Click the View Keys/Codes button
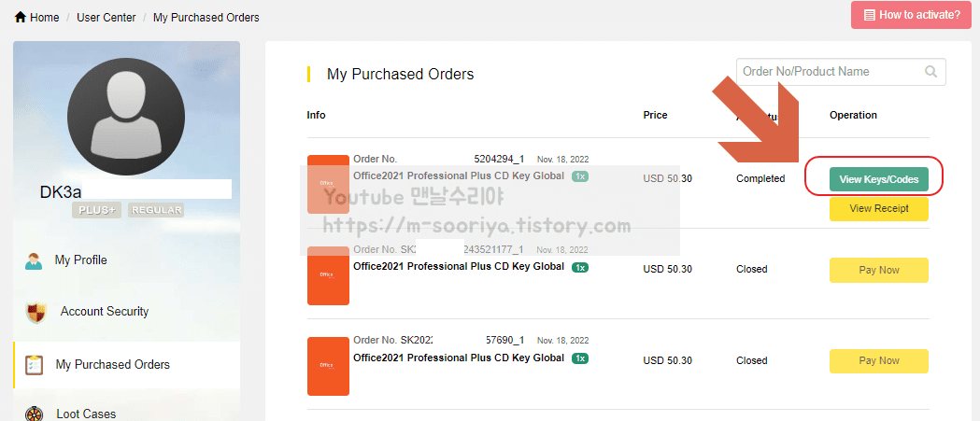The height and width of the screenshot is (421, 980). point(879,179)
